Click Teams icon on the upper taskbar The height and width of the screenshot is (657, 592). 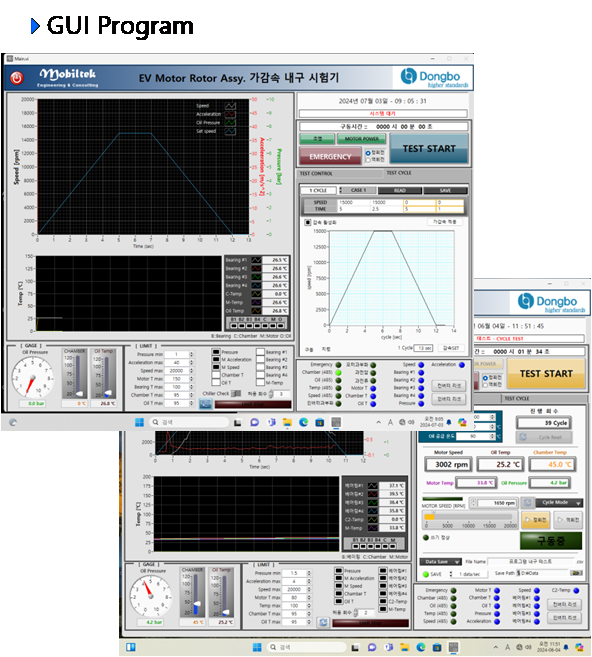271,422
